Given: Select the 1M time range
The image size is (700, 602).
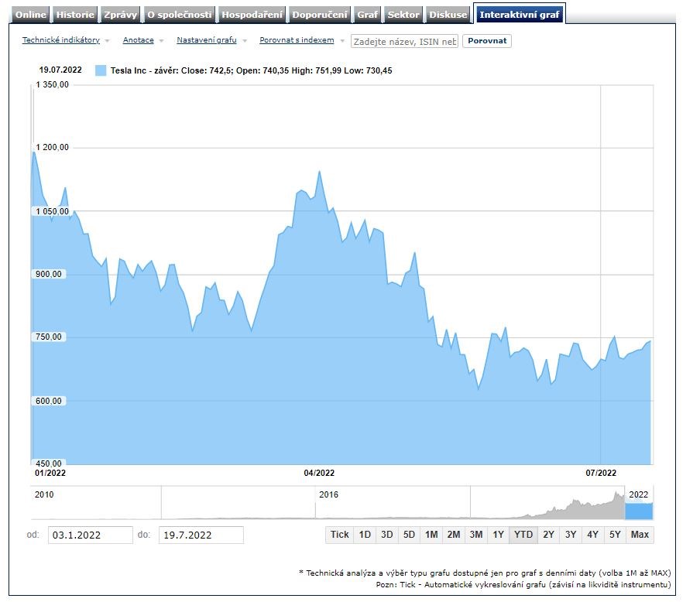Looking at the screenshot, I should (431, 535).
